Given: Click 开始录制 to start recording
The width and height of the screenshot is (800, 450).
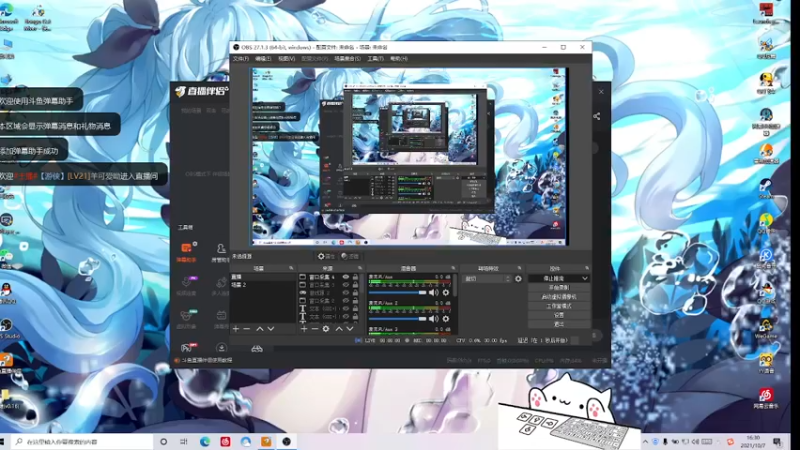Looking at the screenshot, I should point(559,288).
